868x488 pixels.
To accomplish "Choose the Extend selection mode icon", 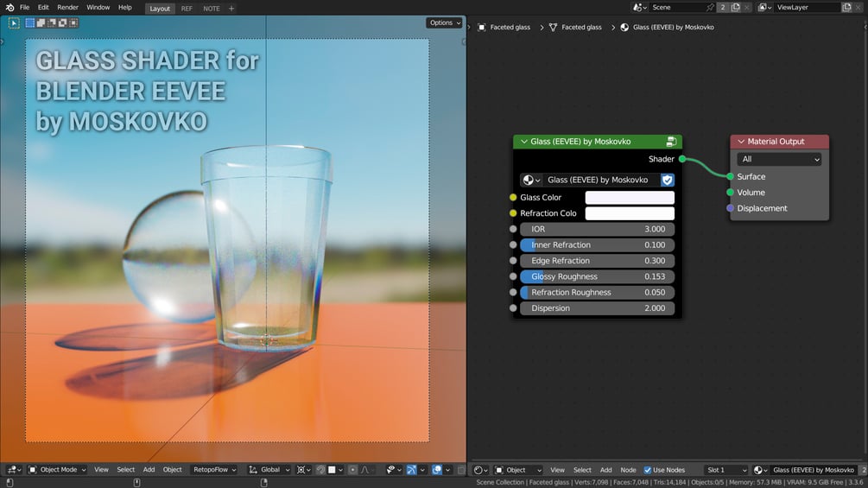I will tap(41, 22).
